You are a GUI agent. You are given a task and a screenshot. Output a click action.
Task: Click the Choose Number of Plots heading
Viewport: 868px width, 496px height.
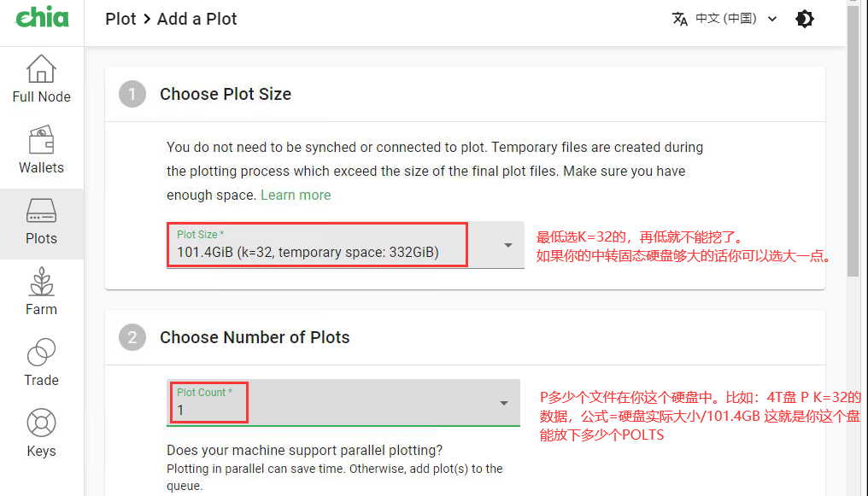(255, 337)
